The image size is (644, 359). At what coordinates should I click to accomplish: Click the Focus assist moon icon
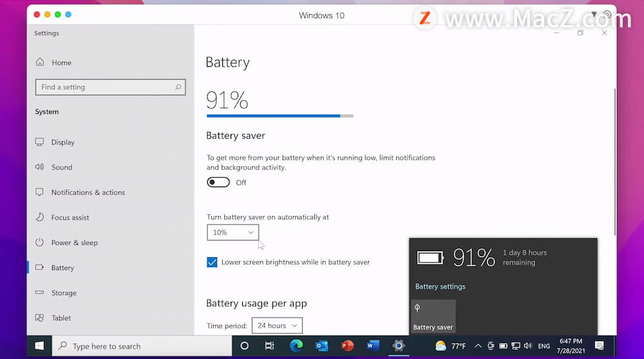[x=39, y=217]
